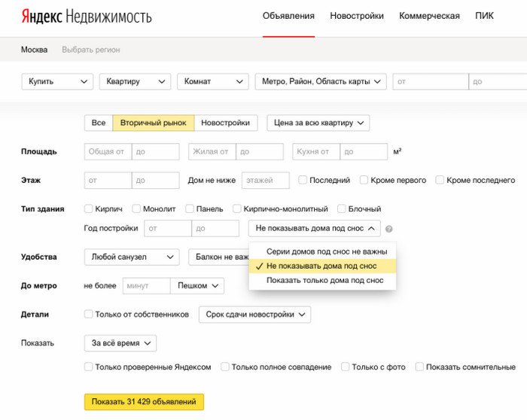This screenshot has height=420, width=527.
Task: Open the Комнат dropdown
Action: tap(213, 81)
